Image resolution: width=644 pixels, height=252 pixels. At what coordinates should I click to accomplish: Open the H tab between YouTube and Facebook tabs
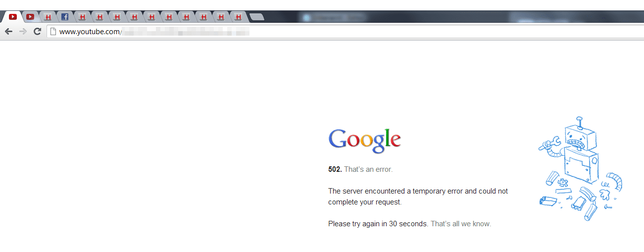48,17
